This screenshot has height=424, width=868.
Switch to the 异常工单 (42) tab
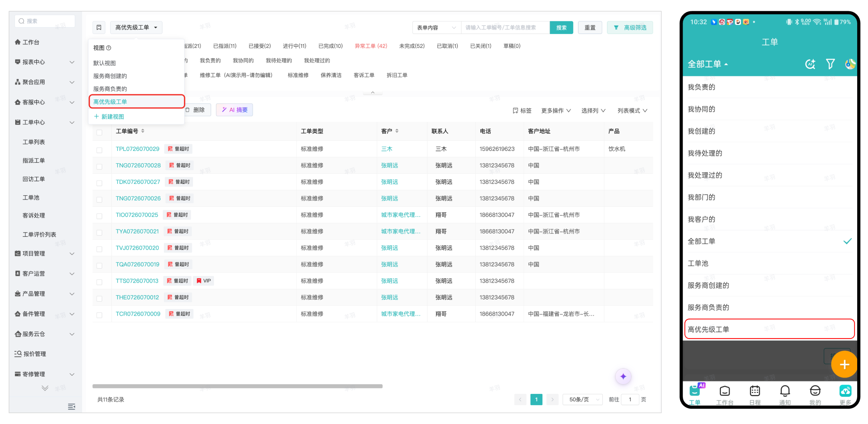[371, 46]
